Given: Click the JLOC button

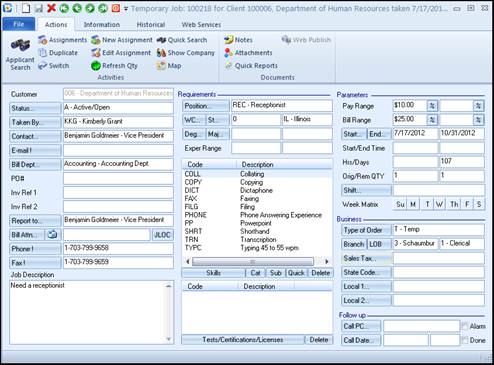Looking at the screenshot, I should point(162,235).
